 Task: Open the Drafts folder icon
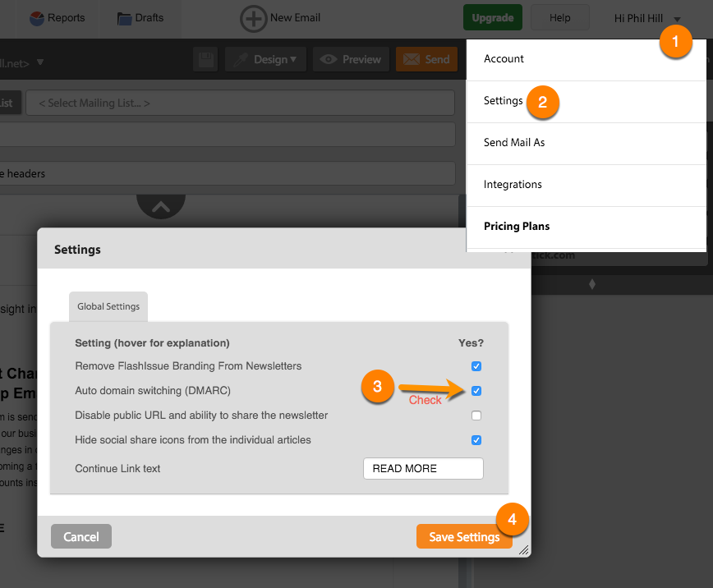[124, 18]
